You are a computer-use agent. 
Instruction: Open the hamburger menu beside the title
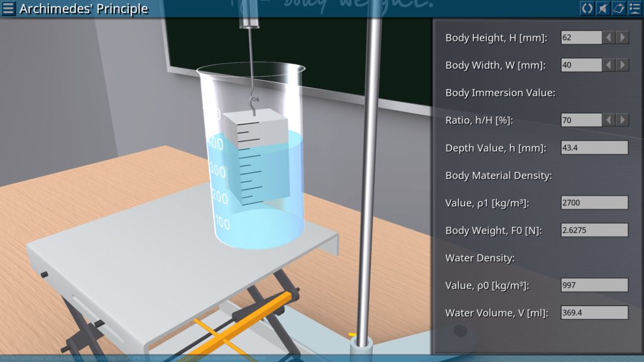pyautogui.click(x=9, y=8)
